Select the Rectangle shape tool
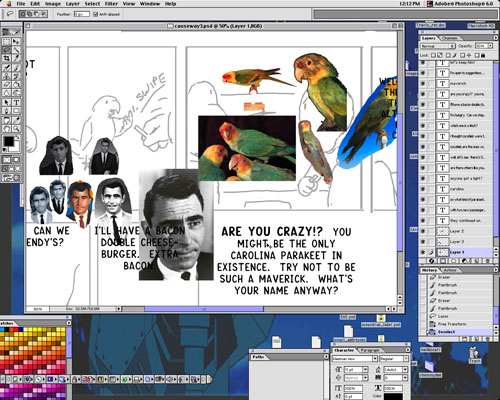This screenshot has height=400, width=500. pyautogui.click(x=16, y=111)
